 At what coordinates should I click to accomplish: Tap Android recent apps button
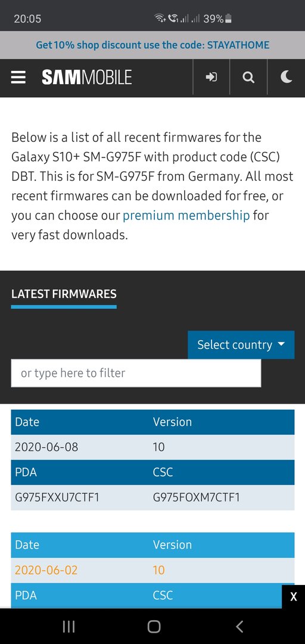point(69,626)
